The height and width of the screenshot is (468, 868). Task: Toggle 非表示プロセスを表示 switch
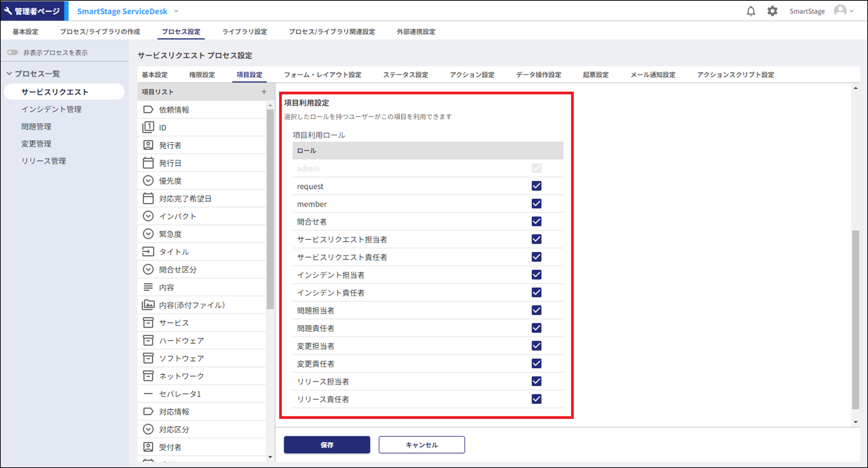(x=13, y=52)
